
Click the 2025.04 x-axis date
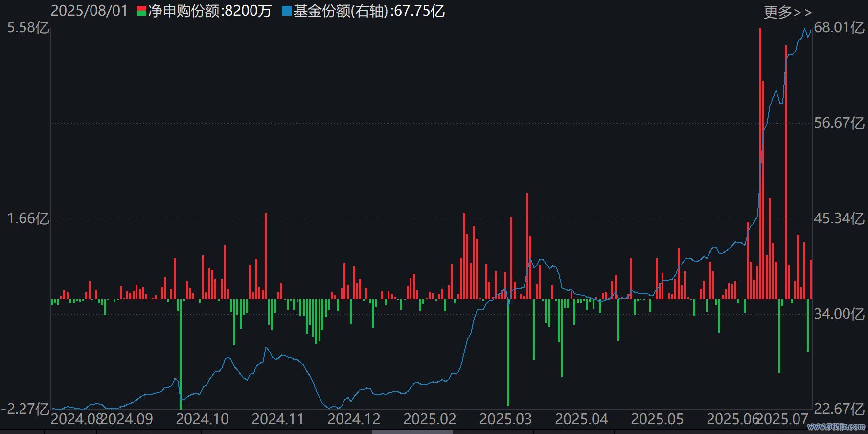pos(581,419)
